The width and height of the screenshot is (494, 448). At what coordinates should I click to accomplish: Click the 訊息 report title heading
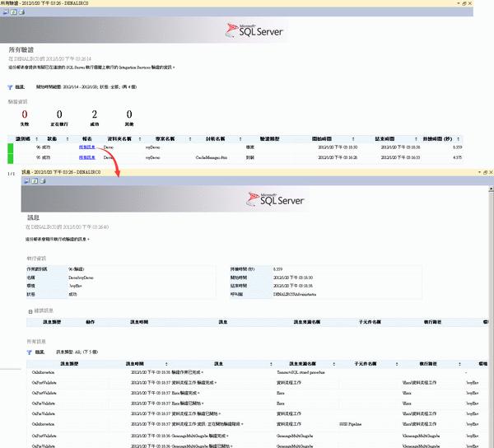(x=34, y=217)
